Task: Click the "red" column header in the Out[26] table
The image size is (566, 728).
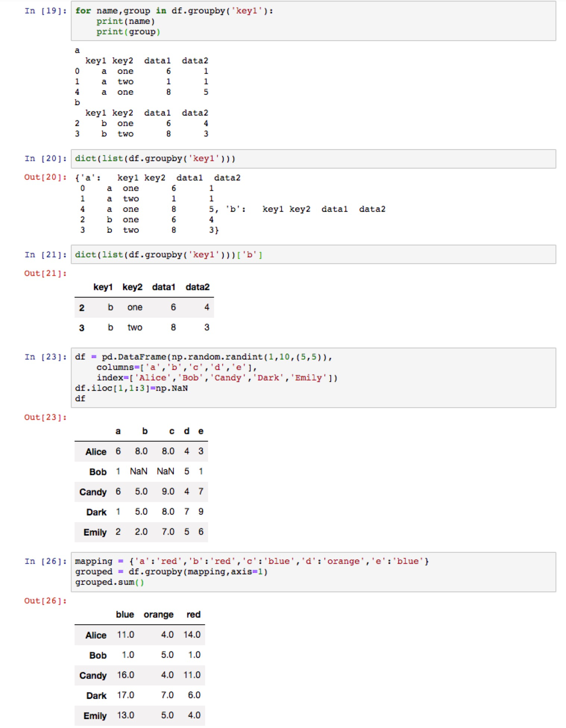Action: (194, 614)
